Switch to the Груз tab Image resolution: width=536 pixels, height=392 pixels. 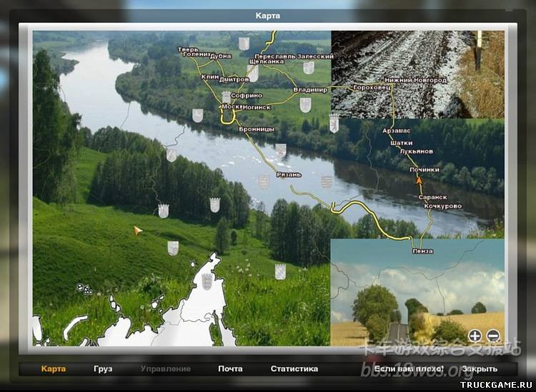(x=103, y=368)
